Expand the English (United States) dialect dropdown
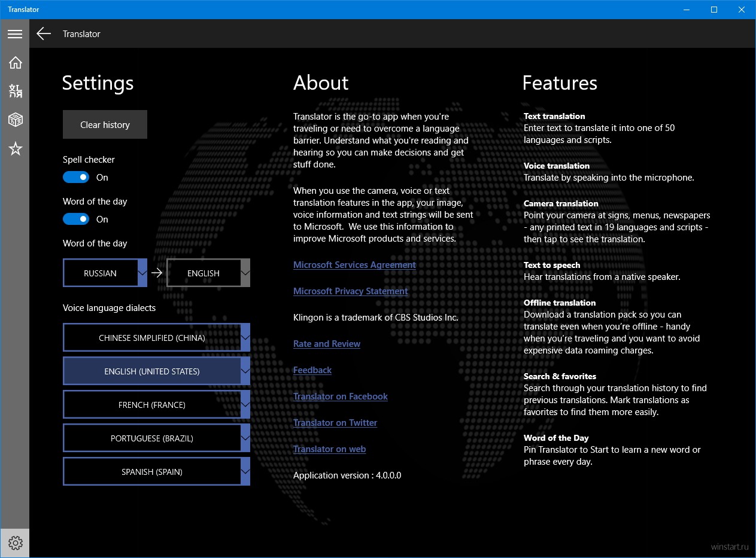Image resolution: width=756 pixels, height=558 pixels. [x=156, y=371]
